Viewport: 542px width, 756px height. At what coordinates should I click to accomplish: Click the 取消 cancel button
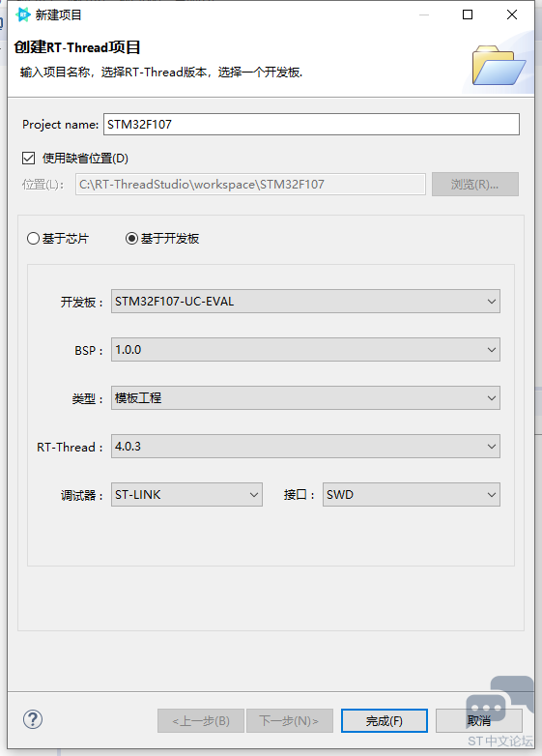tap(479, 721)
